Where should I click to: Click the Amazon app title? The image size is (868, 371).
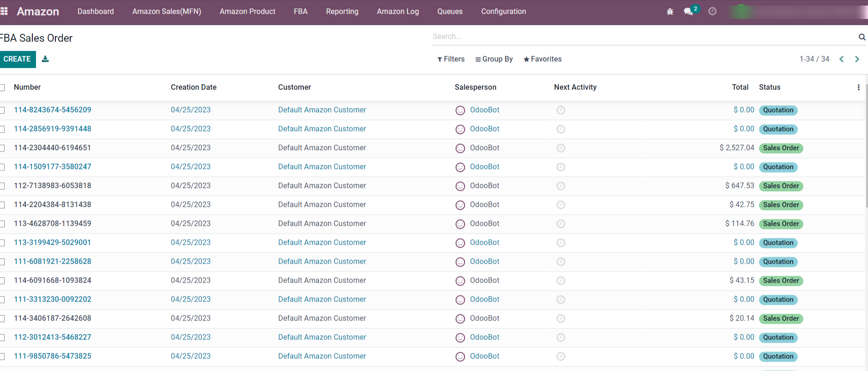click(x=38, y=12)
